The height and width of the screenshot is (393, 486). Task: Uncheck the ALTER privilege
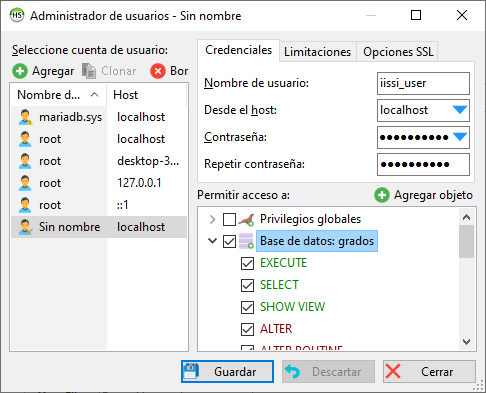pyautogui.click(x=247, y=329)
